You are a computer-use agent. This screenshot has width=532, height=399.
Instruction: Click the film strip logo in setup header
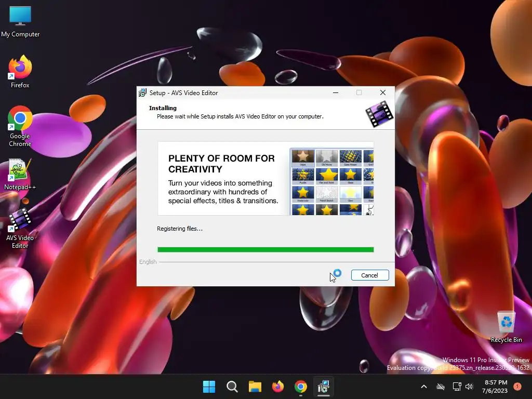point(379,114)
